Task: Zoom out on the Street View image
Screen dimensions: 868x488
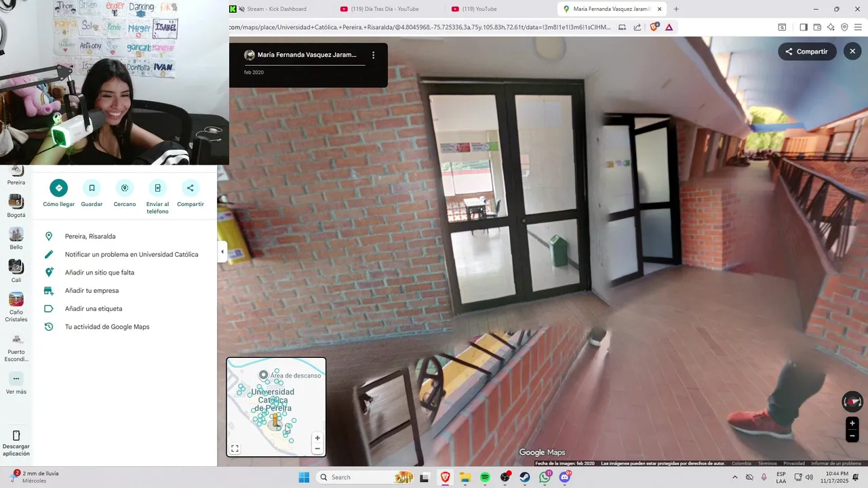Action: coord(852,436)
